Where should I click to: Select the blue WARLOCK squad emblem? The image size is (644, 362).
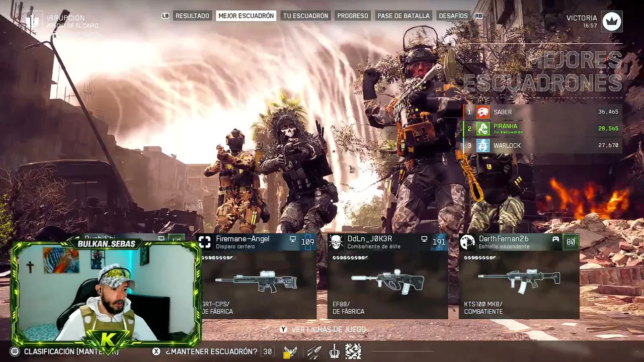pyautogui.click(x=483, y=146)
